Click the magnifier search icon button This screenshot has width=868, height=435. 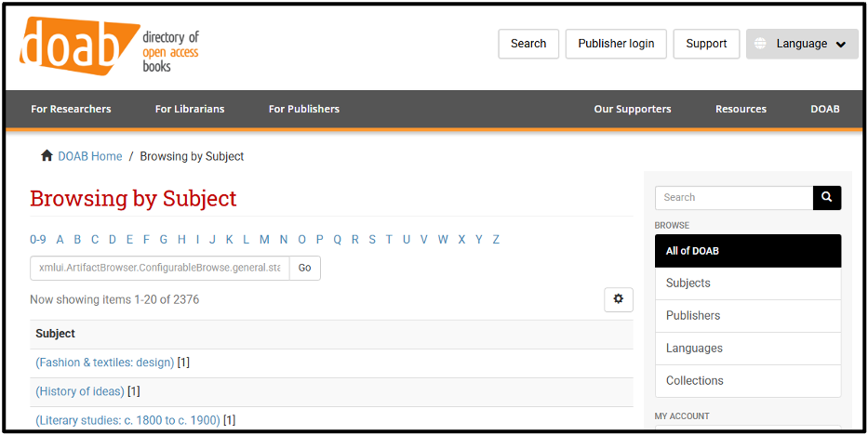[x=826, y=197]
